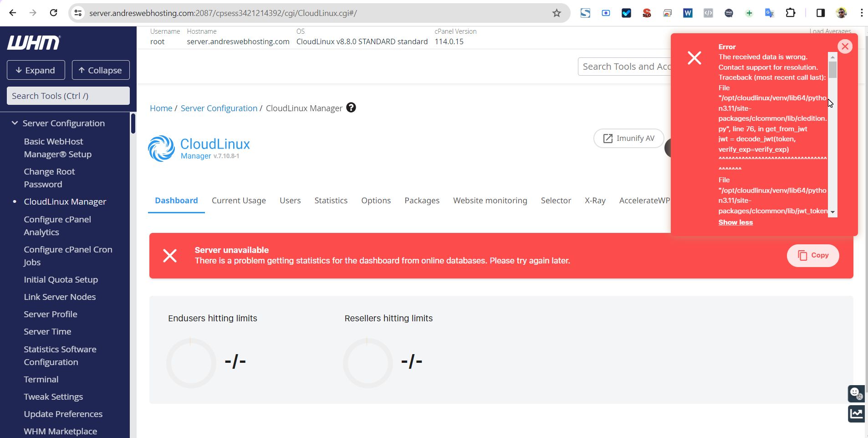Expand all sidebar menu sections
The image size is (868, 438).
[x=36, y=70]
